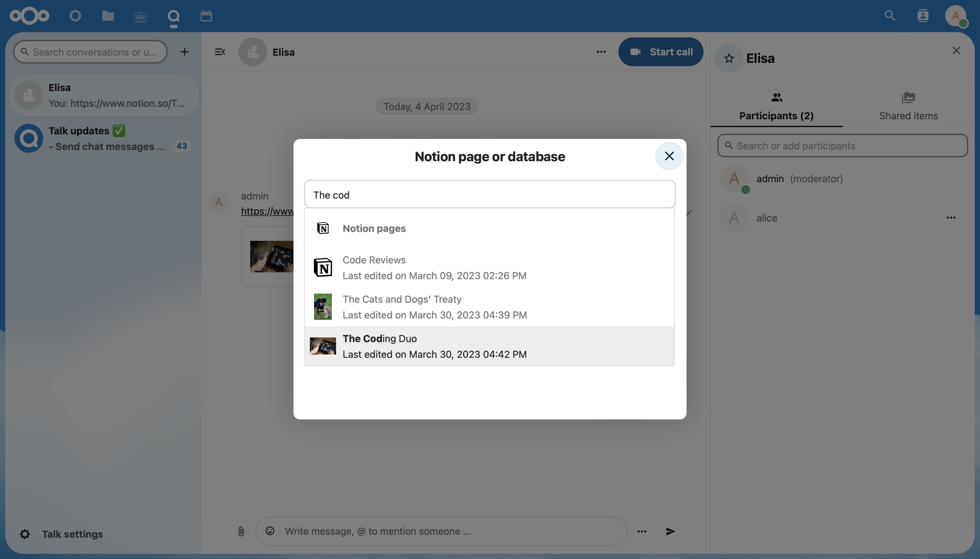Close the Notion page picker dialog
This screenshot has height=559, width=980.
669,156
